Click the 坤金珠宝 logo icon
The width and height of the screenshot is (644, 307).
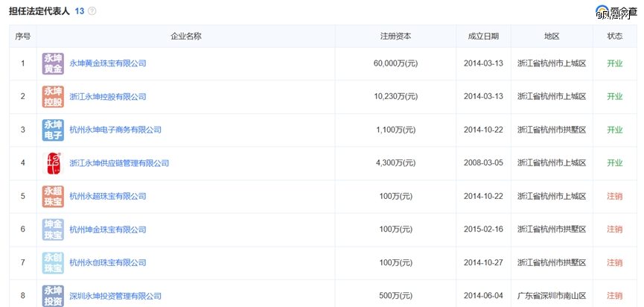(53, 230)
